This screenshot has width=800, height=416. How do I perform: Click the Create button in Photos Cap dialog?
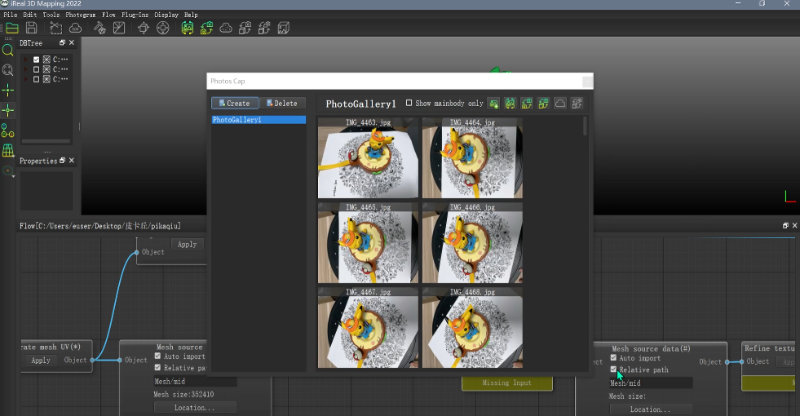(235, 103)
